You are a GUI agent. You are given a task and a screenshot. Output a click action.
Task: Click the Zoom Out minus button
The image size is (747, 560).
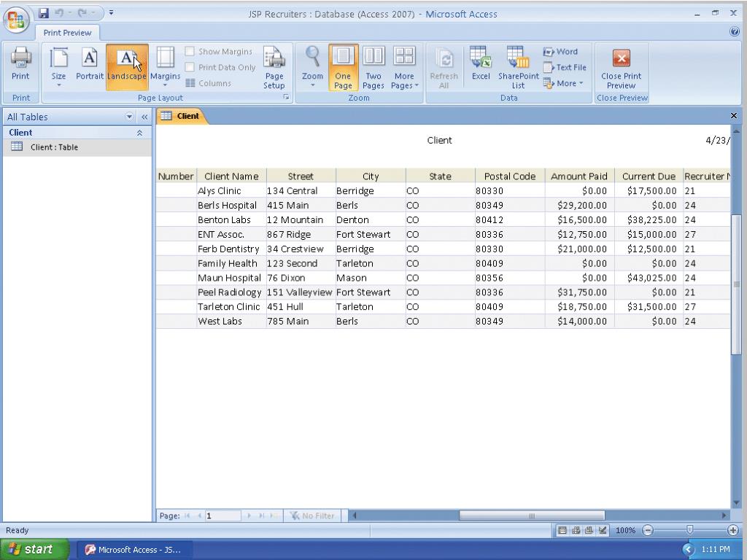click(x=648, y=530)
